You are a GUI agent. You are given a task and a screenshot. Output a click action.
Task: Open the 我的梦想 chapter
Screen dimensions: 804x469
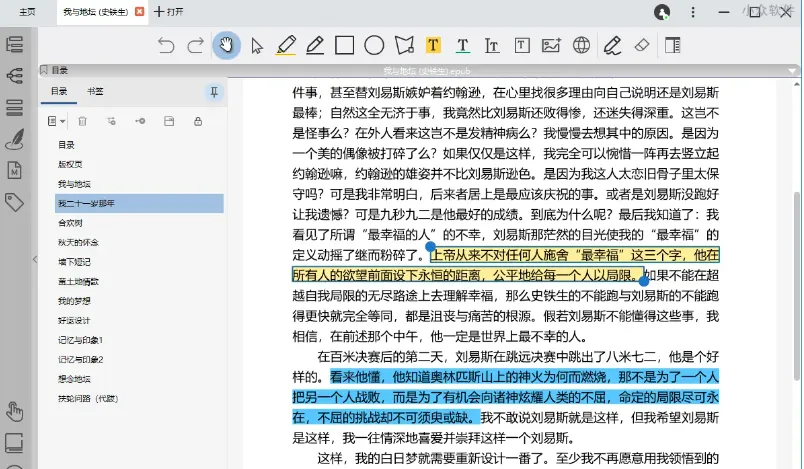(74, 301)
